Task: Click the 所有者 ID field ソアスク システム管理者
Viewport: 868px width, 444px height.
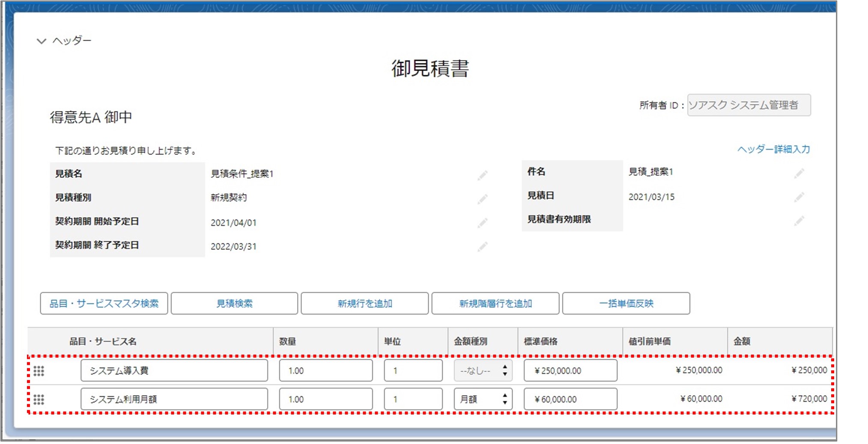Action: pyautogui.click(x=749, y=105)
